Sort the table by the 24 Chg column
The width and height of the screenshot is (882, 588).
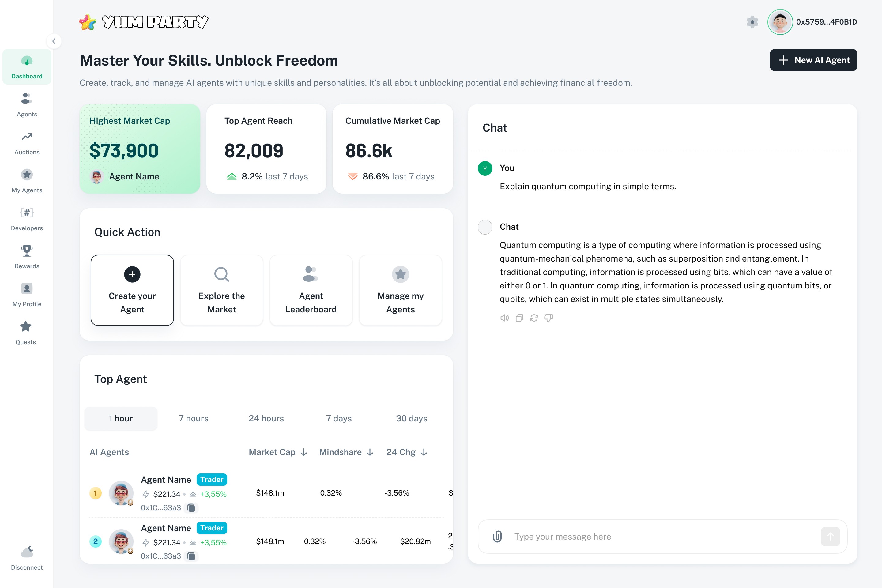406,452
